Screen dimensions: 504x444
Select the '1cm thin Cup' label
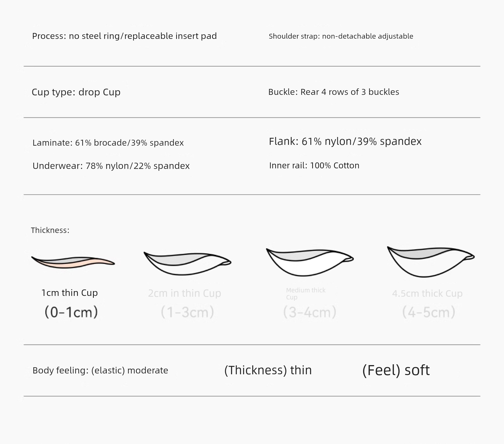(x=69, y=293)
